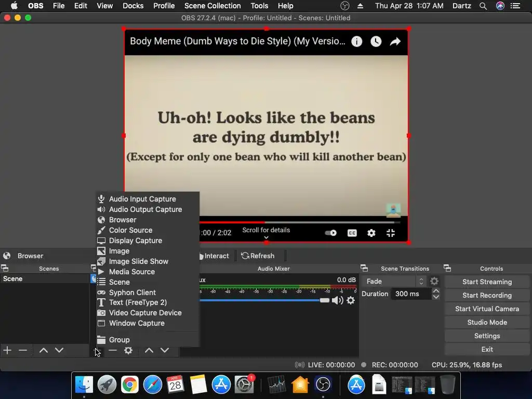This screenshot has height=399, width=532.
Task: Click the Watch Later clock icon
Action: click(x=376, y=42)
